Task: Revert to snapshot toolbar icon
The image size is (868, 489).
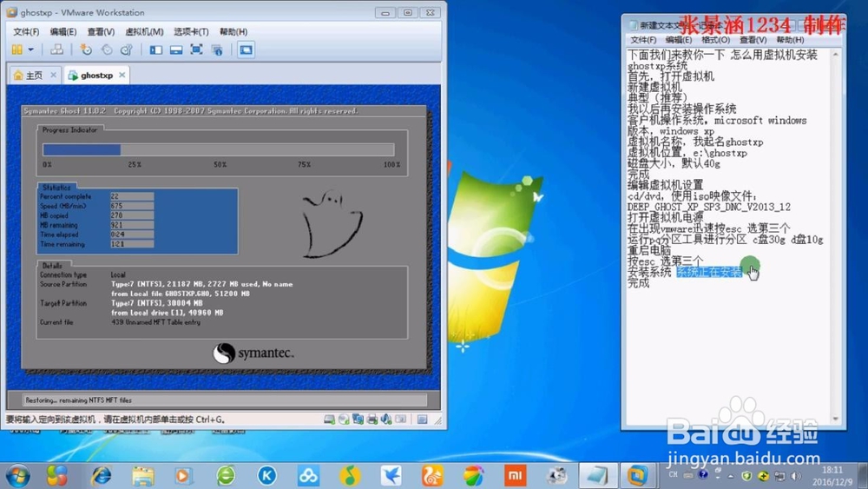Action: pos(107,50)
